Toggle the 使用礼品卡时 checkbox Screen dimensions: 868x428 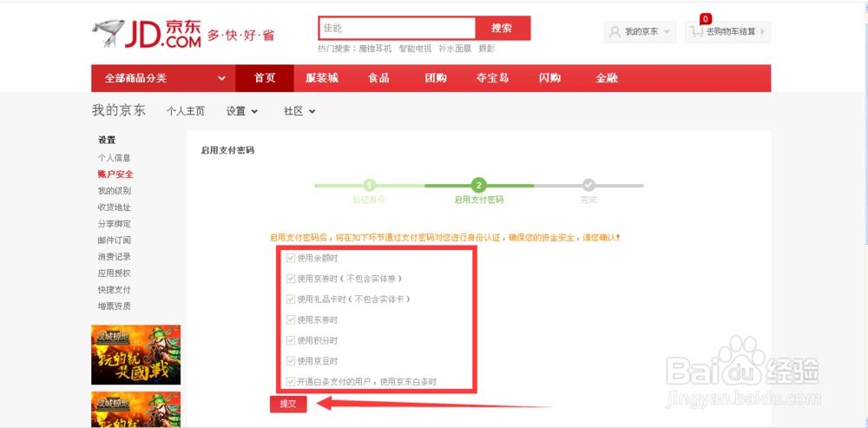pos(291,299)
